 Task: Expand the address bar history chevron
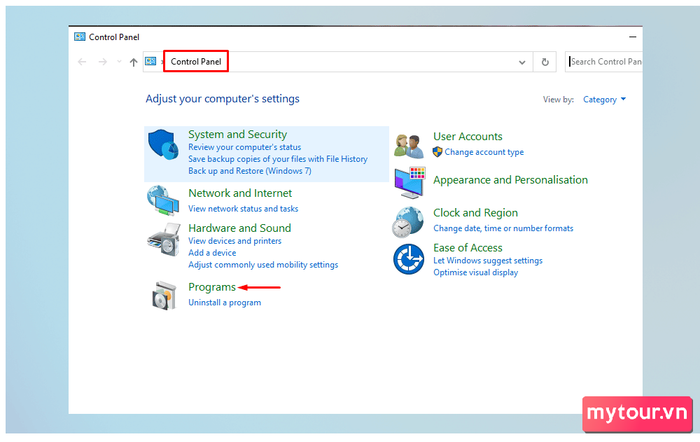(522, 63)
